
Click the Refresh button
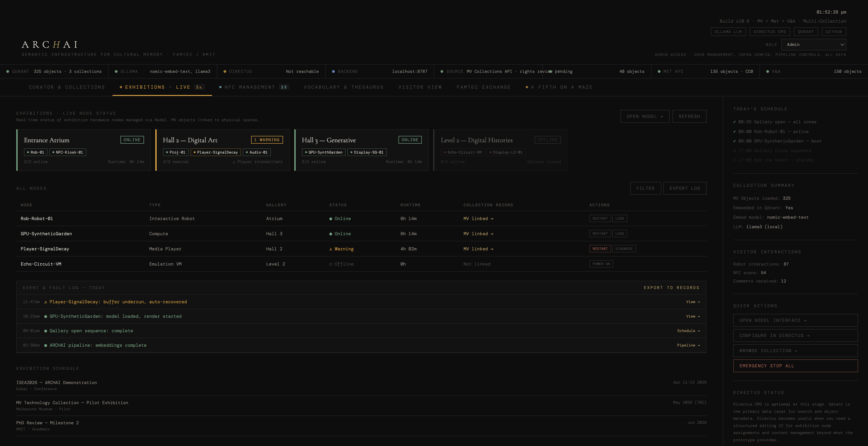[689, 116]
